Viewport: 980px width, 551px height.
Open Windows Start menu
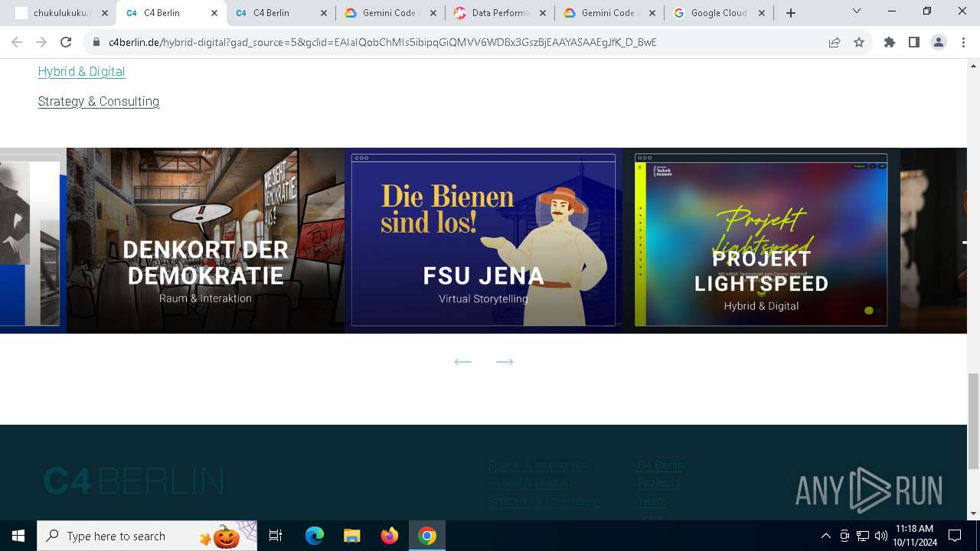pos(18,536)
